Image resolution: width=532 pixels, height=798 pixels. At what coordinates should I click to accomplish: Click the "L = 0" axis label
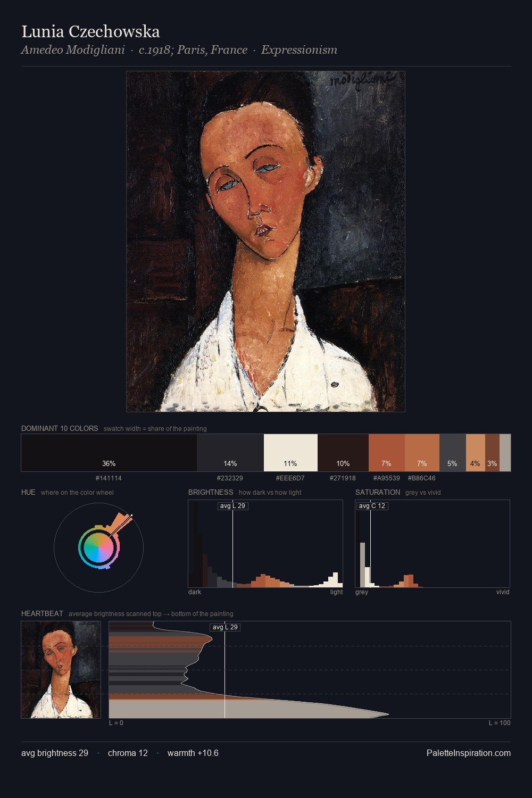click(x=116, y=723)
